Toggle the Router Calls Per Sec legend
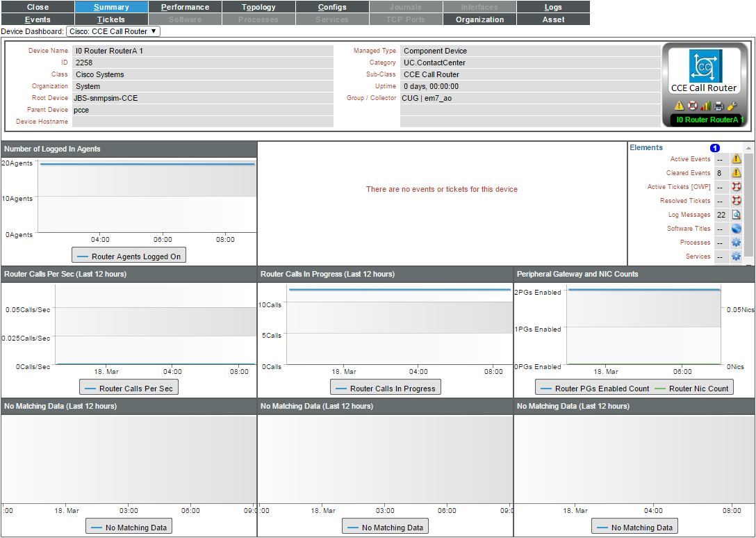Viewport: 756px width, 538px height. (129, 388)
